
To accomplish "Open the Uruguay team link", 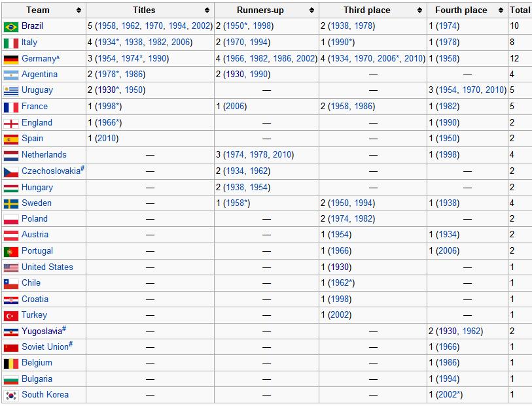I will 37,90.
